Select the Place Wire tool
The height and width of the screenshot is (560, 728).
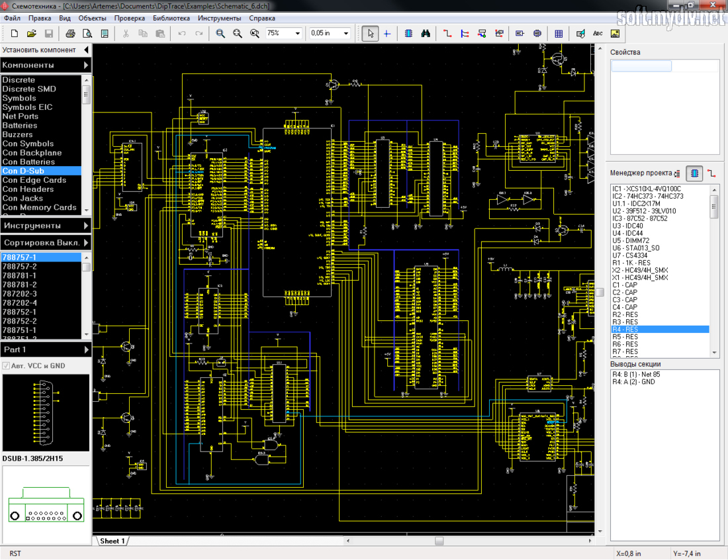(447, 33)
